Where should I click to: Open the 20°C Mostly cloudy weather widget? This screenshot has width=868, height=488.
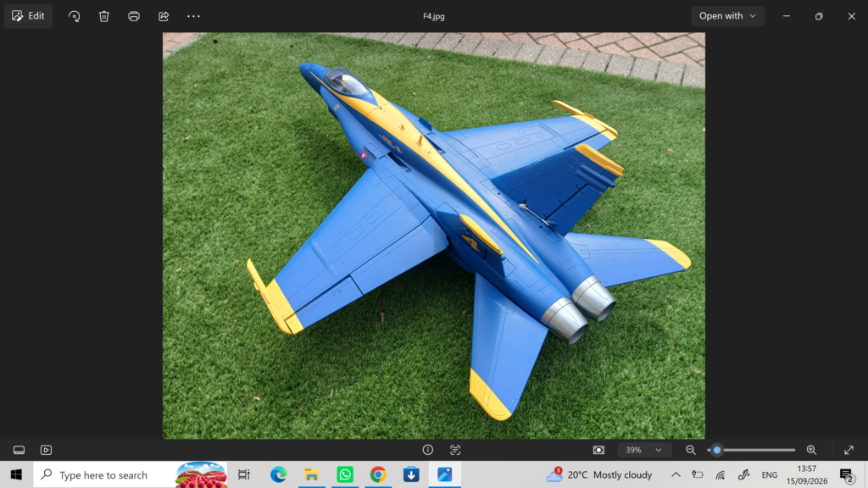[599, 474]
